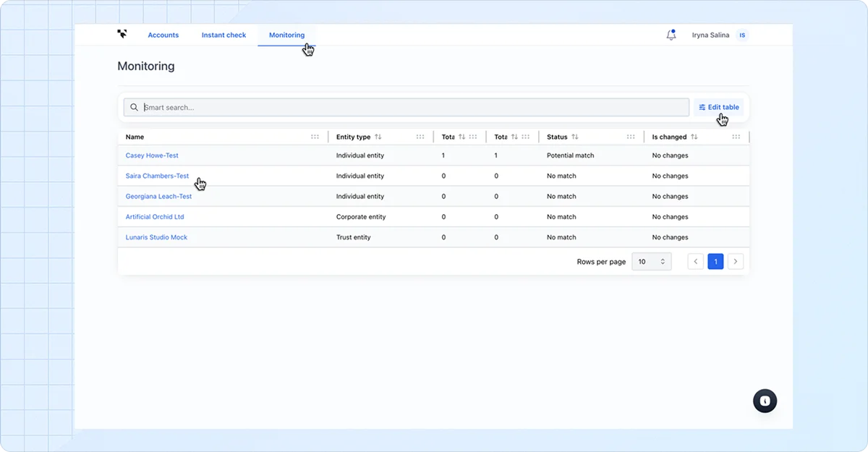The image size is (868, 452).
Task: Click the Rows per page label
Action: point(601,262)
